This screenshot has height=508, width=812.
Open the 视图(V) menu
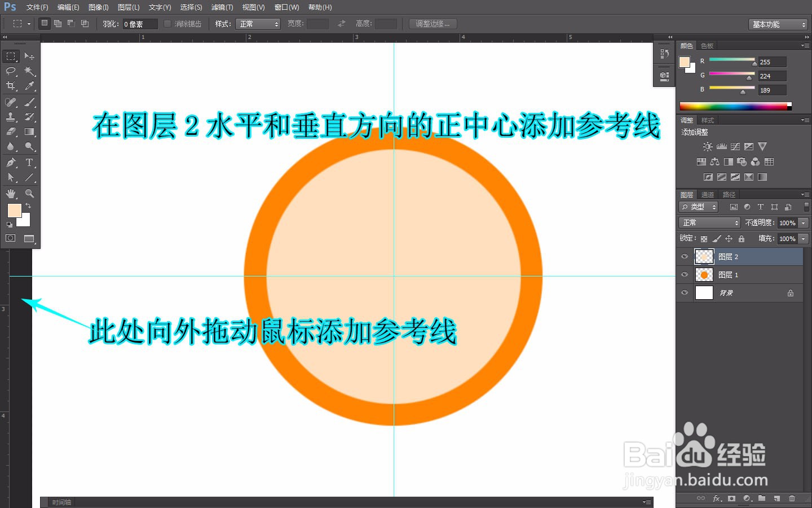coord(253,7)
